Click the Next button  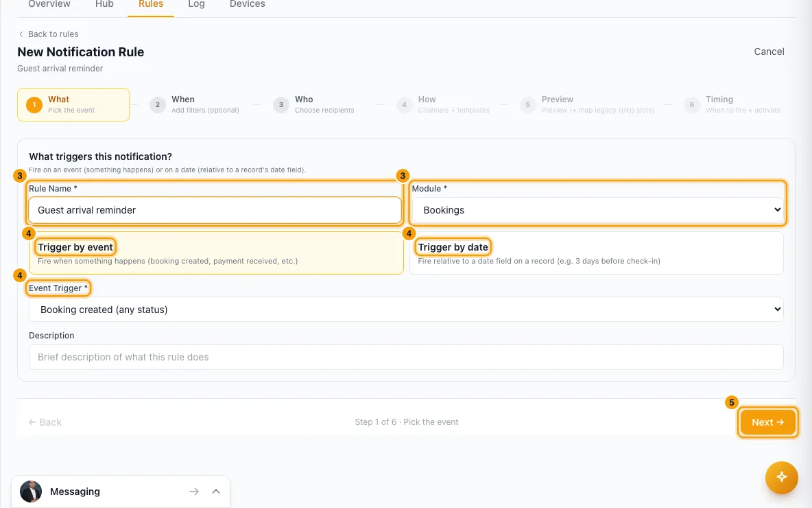click(767, 422)
